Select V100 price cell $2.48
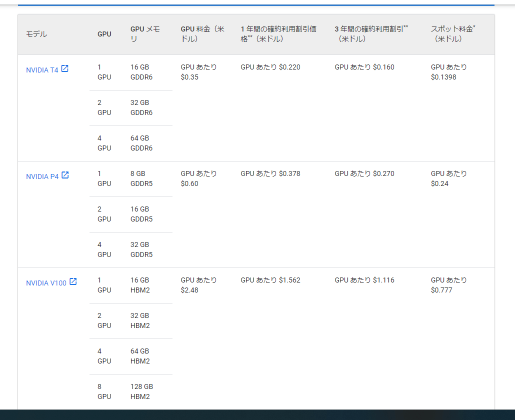515x420 pixels. pos(198,284)
